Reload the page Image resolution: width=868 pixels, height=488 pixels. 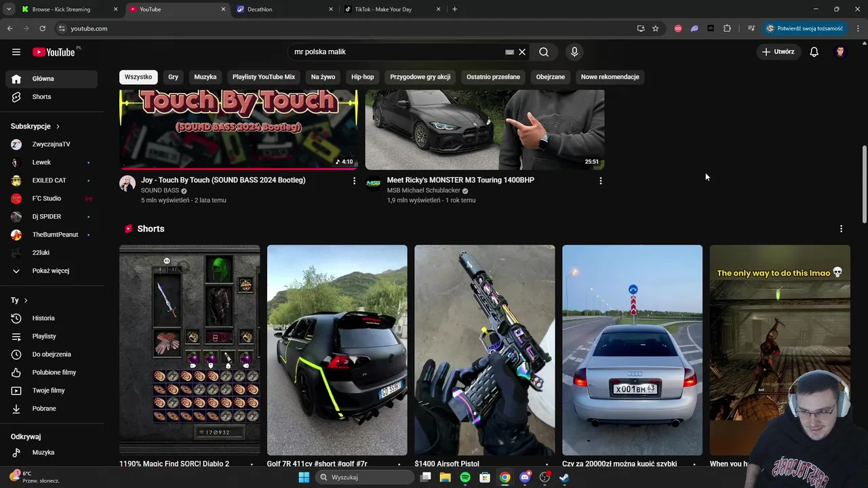pyautogui.click(x=42, y=28)
